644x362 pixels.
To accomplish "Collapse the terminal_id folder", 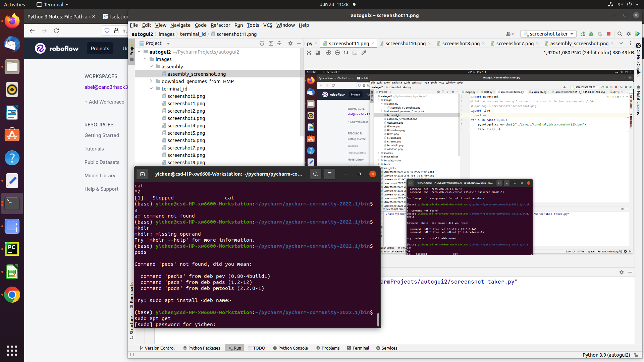I will [151, 88].
